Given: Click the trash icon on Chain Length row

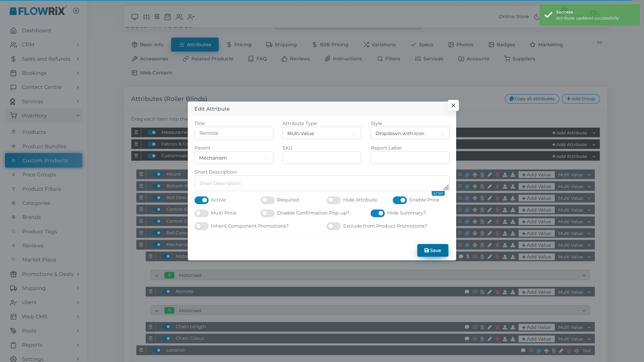Looking at the screenshot, I should tap(497, 327).
